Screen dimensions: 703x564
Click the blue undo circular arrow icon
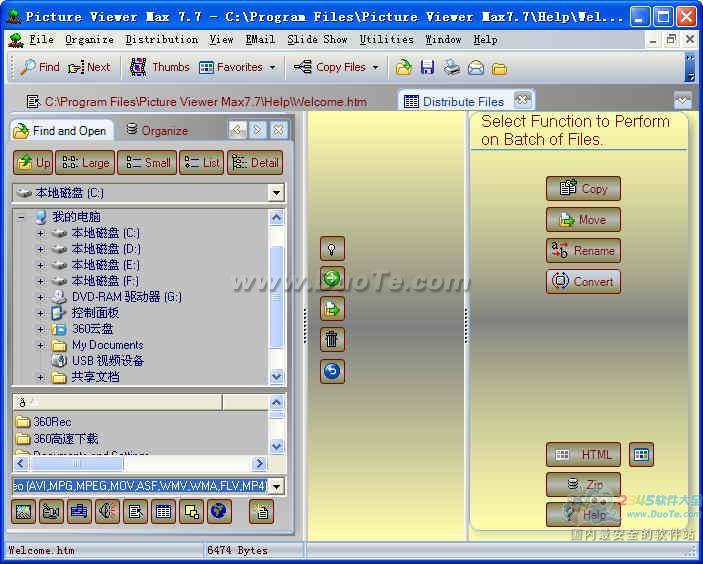pos(332,371)
